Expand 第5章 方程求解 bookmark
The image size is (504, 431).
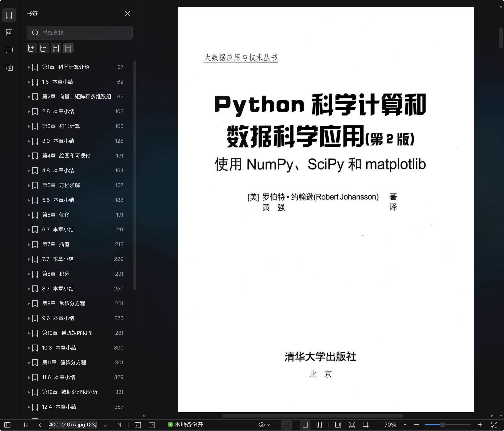click(29, 186)
